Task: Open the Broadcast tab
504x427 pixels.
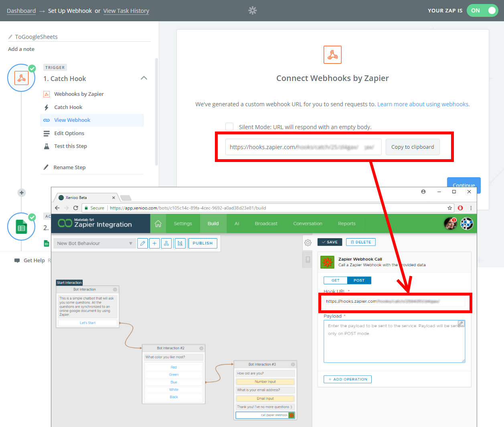Action: (x=266, y=224)
